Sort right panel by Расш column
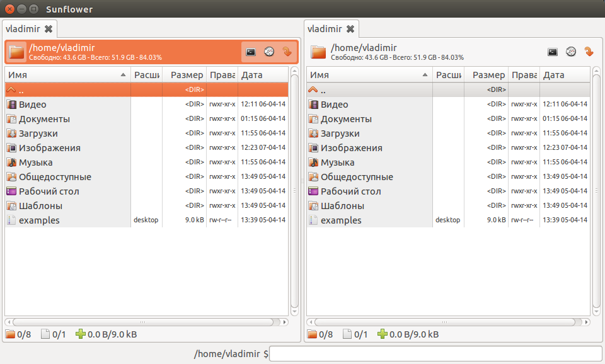 (x=448, y=75)
